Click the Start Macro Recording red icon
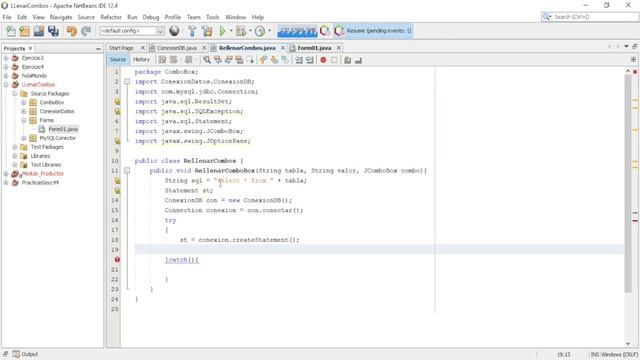Viewport: 640px width, 360px height. click(323, 60)
